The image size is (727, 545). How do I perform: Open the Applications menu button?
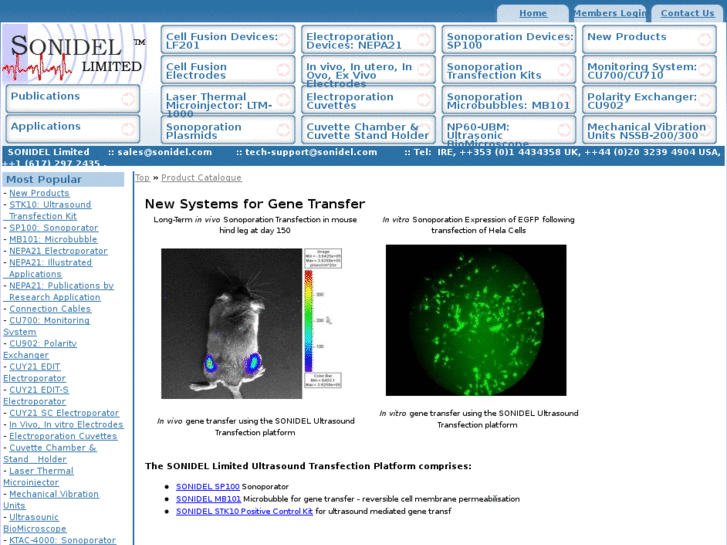coord(73,129)
